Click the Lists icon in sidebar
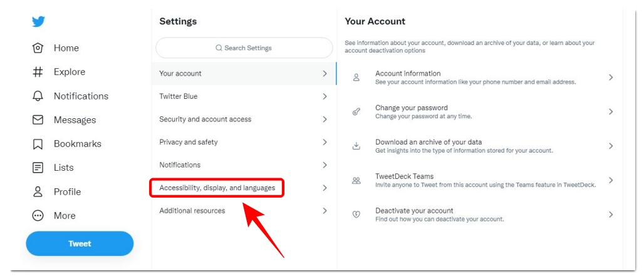Screen dimensions: 644x279 38,168
